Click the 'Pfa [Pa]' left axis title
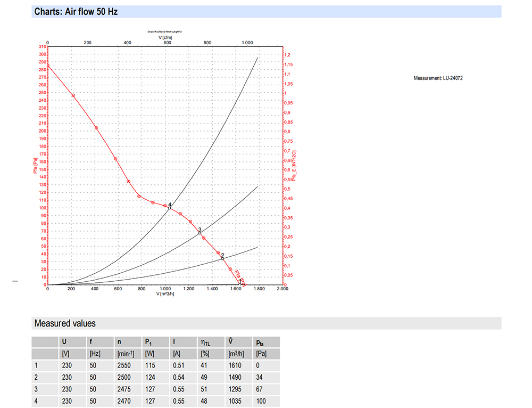Viewport: 532px width, 408px height. tap(35, 166)
